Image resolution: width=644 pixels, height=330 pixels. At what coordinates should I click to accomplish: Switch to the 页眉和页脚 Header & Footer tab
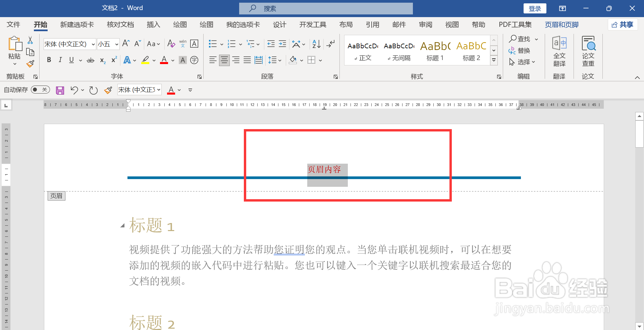pyautogui.click(x=561, y=24)
